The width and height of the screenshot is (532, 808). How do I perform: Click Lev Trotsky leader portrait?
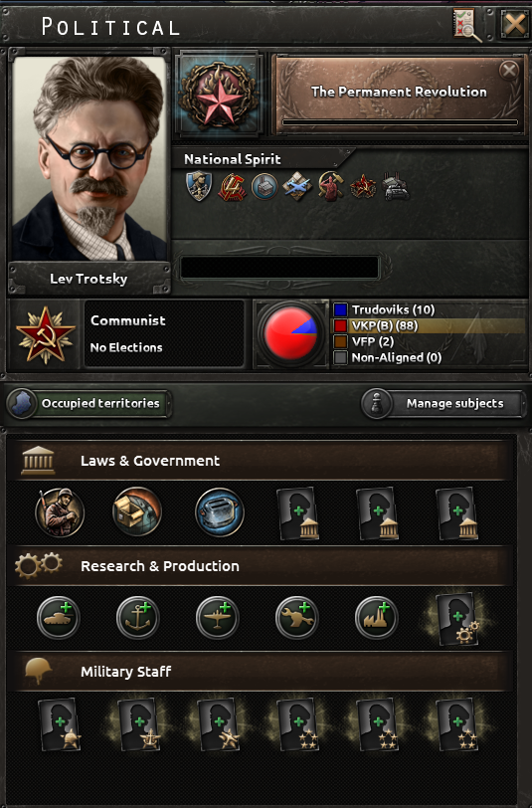89,157
